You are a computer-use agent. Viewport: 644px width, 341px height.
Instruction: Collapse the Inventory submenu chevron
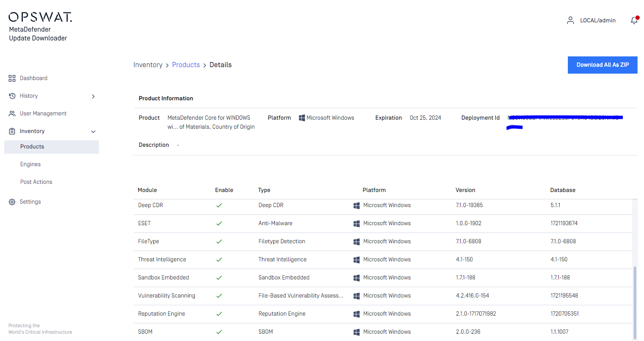(x=93, y=132)
